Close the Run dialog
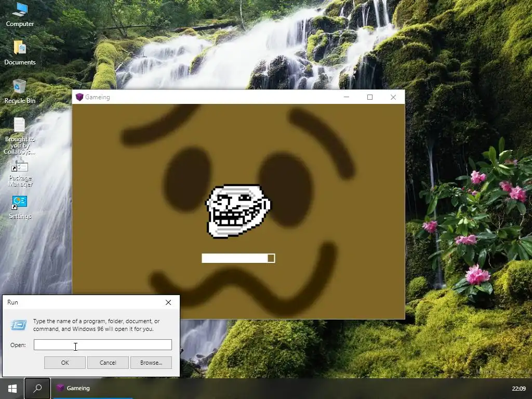This screenshot has width=532, height=399. [168, 302]
